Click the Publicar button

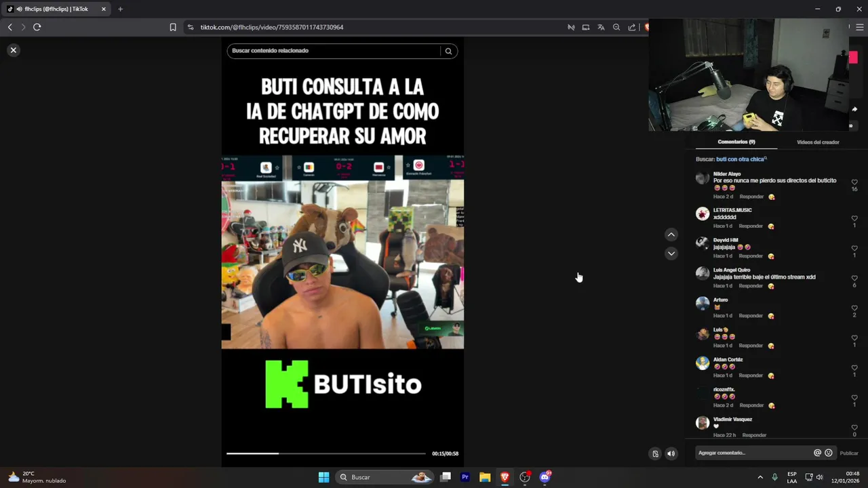(x=849, y=453)
